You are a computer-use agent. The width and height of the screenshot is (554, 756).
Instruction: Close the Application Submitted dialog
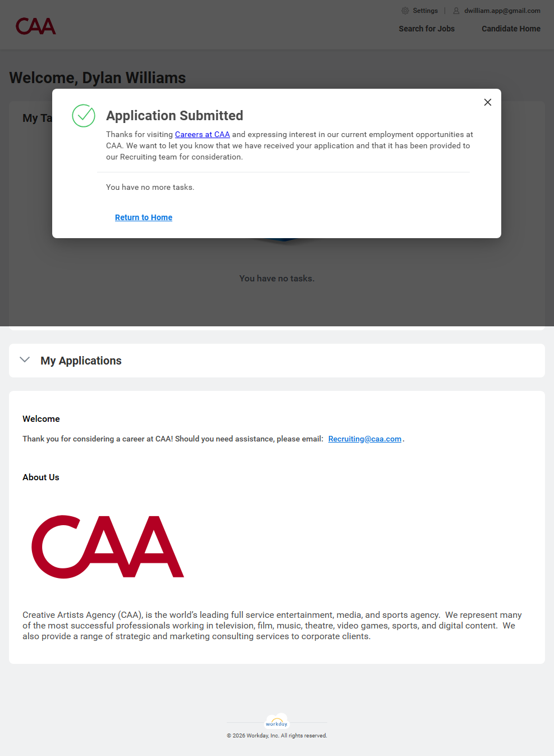point(488,102)
